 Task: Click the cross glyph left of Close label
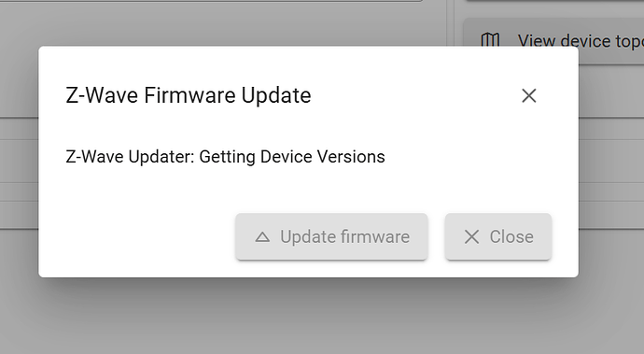pos(471,237)
